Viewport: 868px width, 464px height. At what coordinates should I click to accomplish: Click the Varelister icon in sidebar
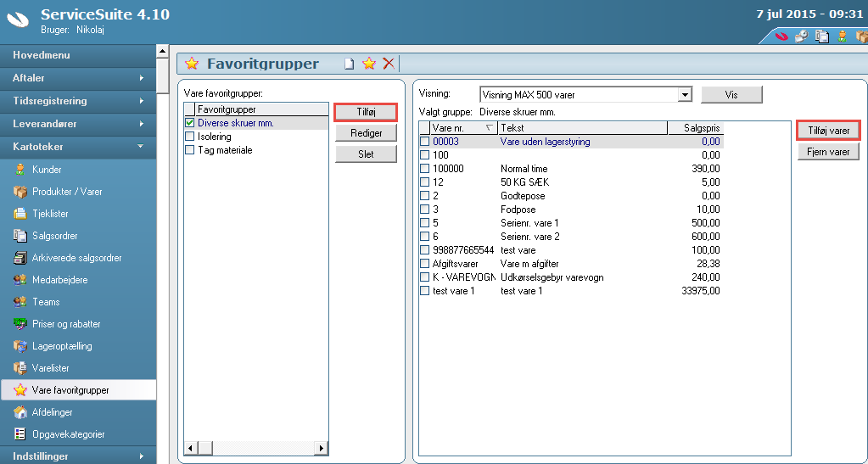pos(20,368)
